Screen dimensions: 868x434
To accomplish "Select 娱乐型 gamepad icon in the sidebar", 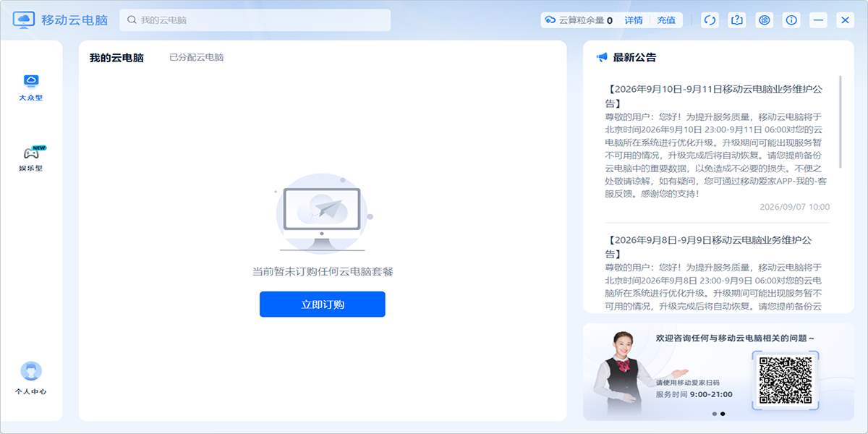I will click(31, 153).
